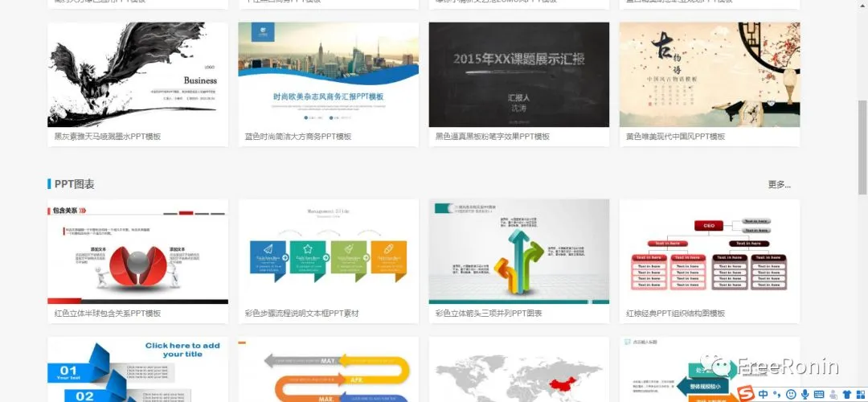Click the Sogou user account figure icon
The height and width of the screenshot is (402, 868).
point(833,394)
